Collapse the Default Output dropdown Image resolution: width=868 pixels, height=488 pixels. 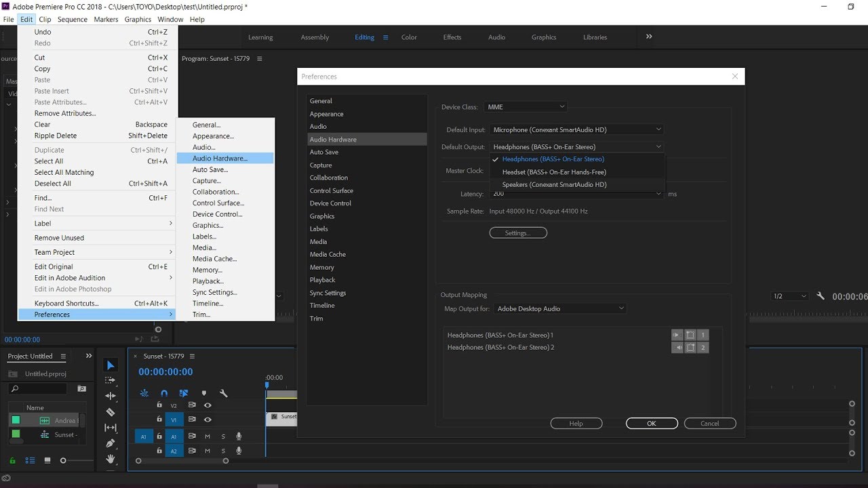tap(576, 146)
